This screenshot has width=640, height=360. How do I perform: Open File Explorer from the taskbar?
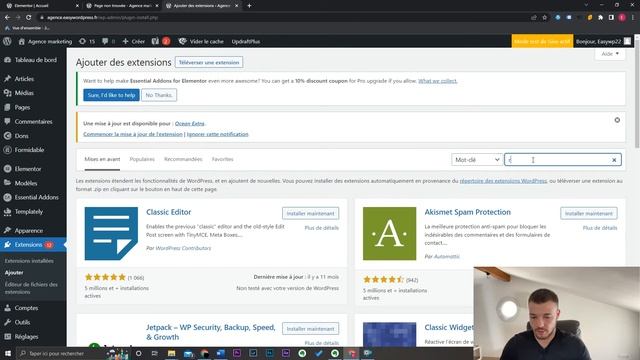[171, 353]
